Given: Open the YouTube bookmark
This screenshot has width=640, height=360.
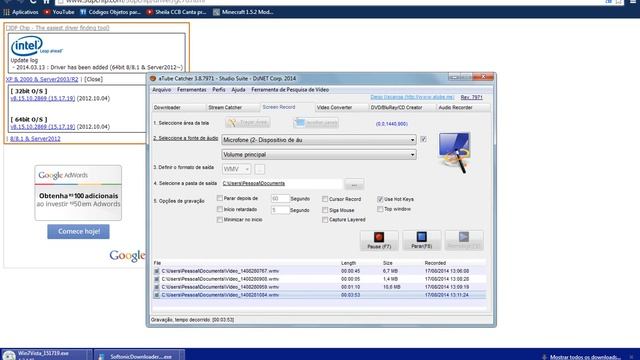Looking at the screenshot, I should coord(59,12).
